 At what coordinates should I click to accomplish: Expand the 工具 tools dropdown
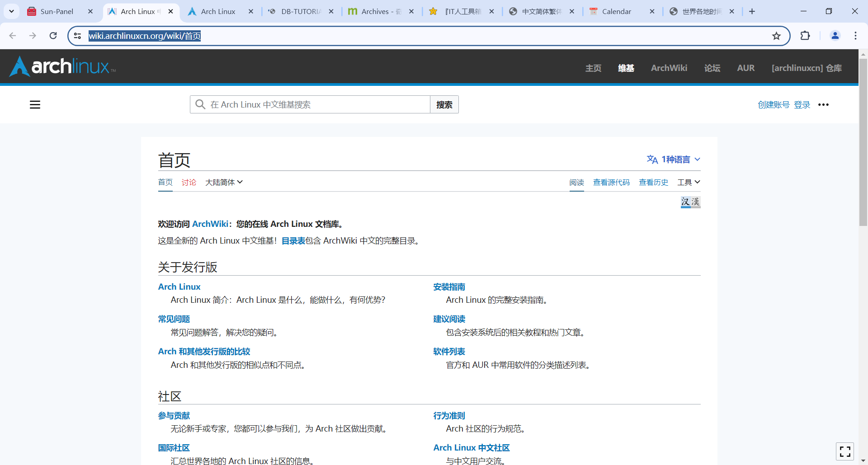point(689,182)
